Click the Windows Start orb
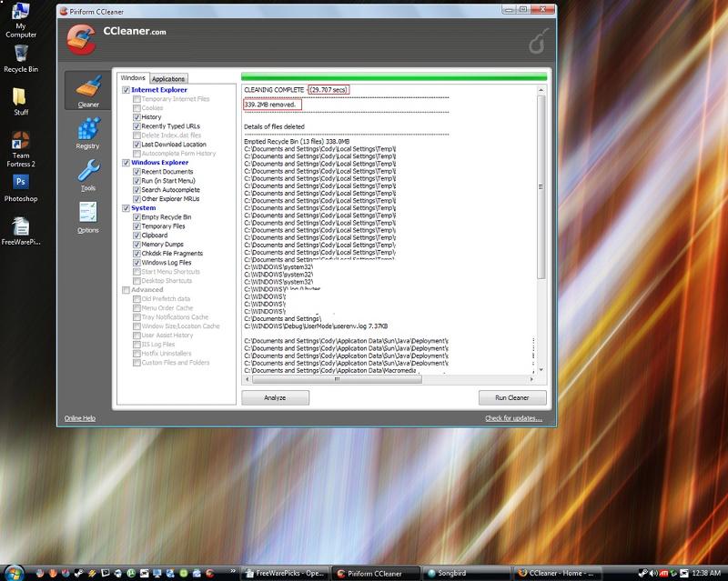Viewport: 728px width, 581px height. (x=14, y=573)
